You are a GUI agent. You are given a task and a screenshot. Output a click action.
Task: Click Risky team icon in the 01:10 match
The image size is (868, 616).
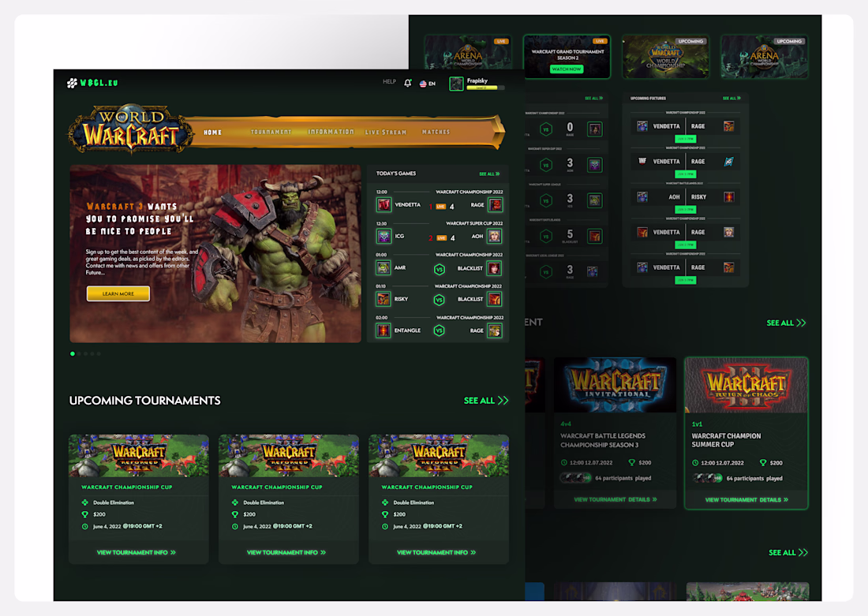[x=383, y=299]
